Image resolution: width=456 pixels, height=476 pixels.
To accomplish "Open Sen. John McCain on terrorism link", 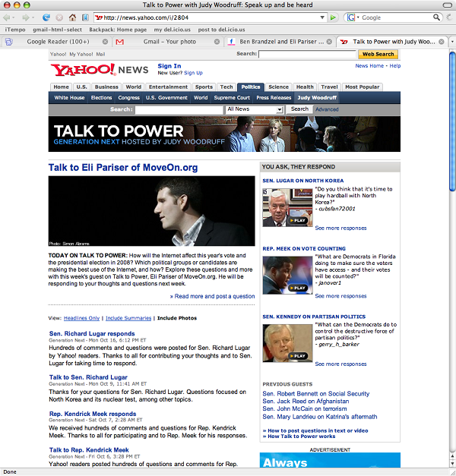I will [305, 409].
